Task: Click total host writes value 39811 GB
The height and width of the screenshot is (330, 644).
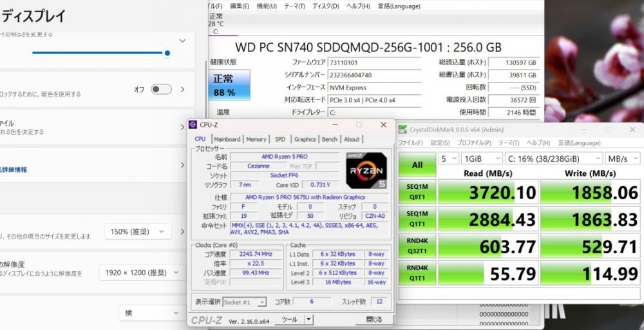Action: (513, 75)
